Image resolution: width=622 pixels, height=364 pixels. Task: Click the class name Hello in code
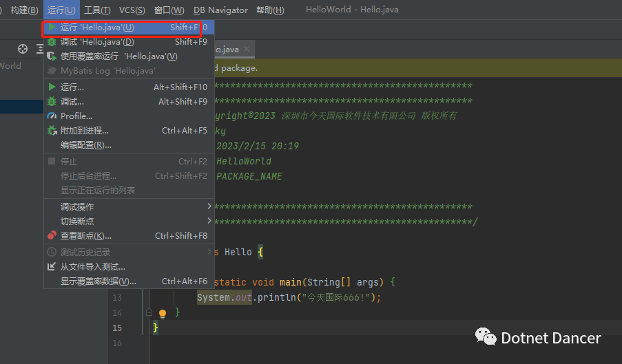coord(238,252)
